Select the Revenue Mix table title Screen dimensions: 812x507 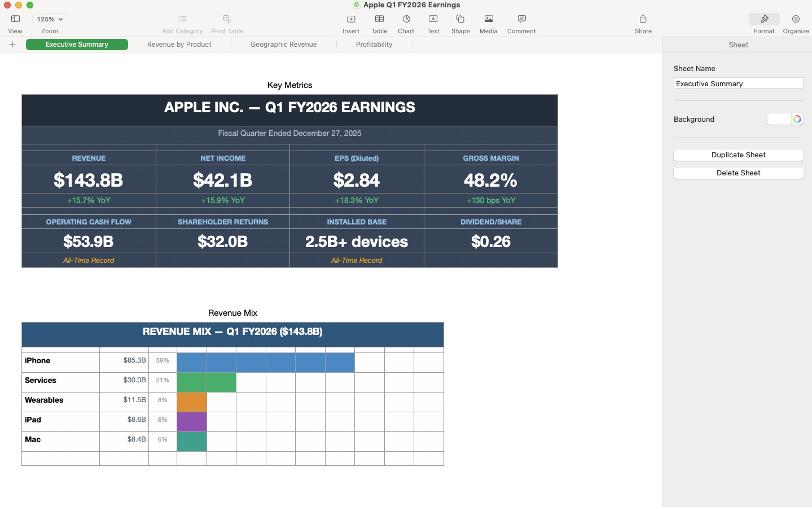pos(232,313)
